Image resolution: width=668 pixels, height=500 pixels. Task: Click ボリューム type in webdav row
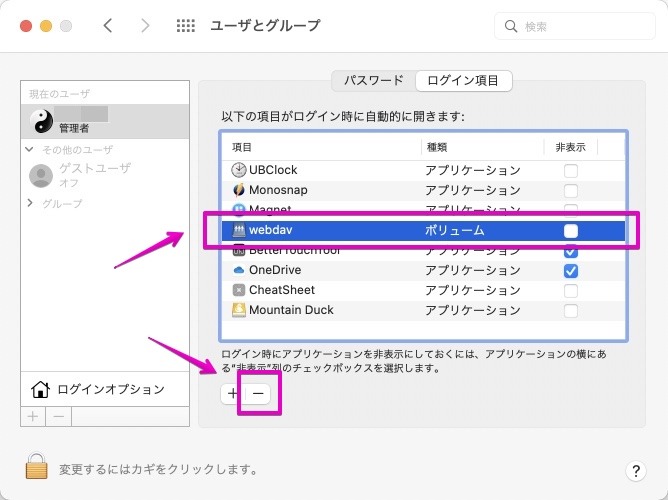point(455,230)
